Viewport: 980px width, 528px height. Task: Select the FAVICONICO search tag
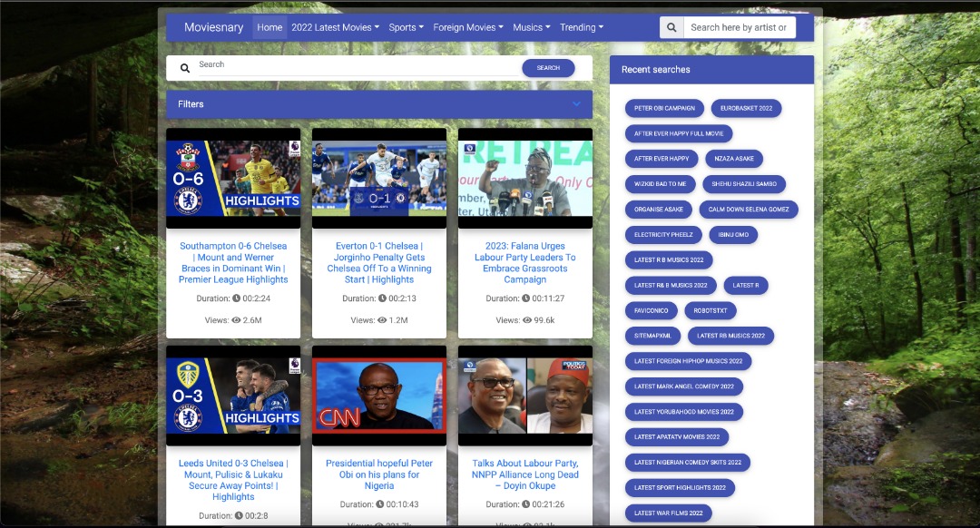click(652, 310)
